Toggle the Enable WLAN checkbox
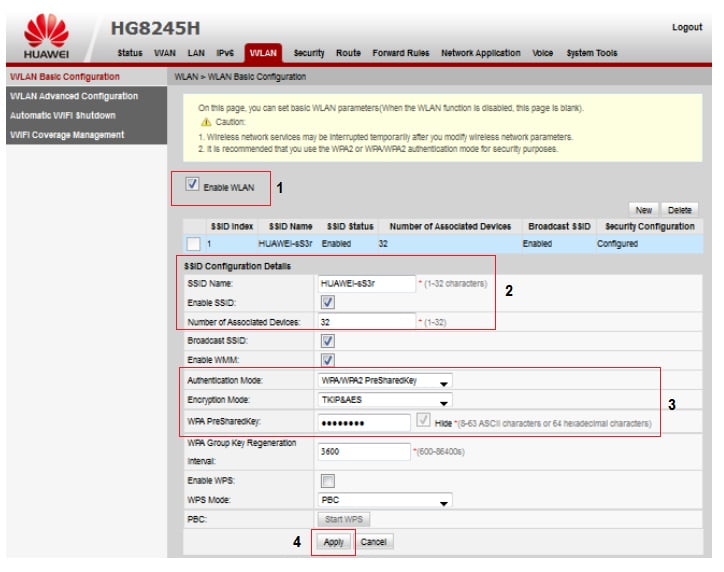 tap(192, 184)
